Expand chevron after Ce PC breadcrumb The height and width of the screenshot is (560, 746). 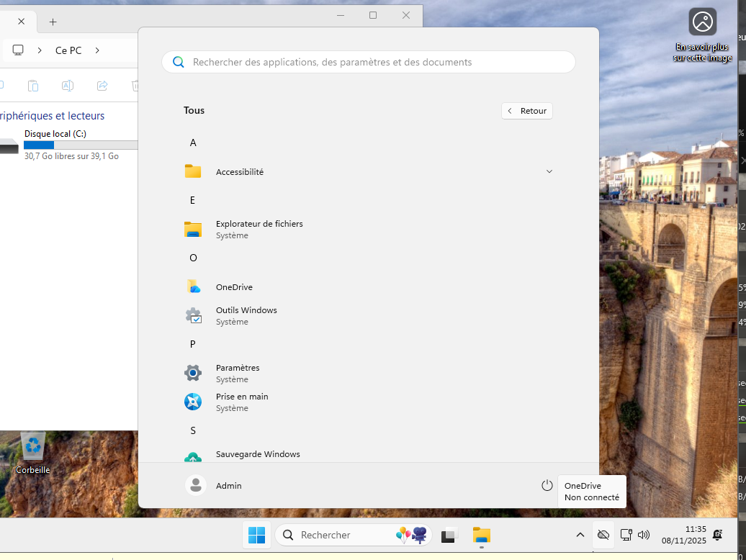[x=97, y=50]
